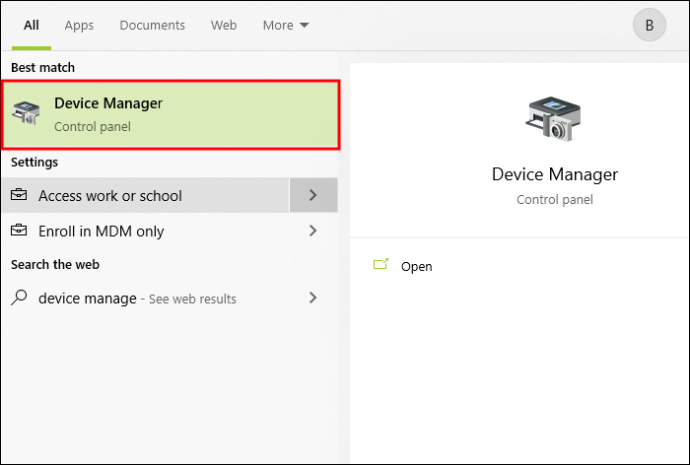Open the More filter dropdown

[286, 25]
